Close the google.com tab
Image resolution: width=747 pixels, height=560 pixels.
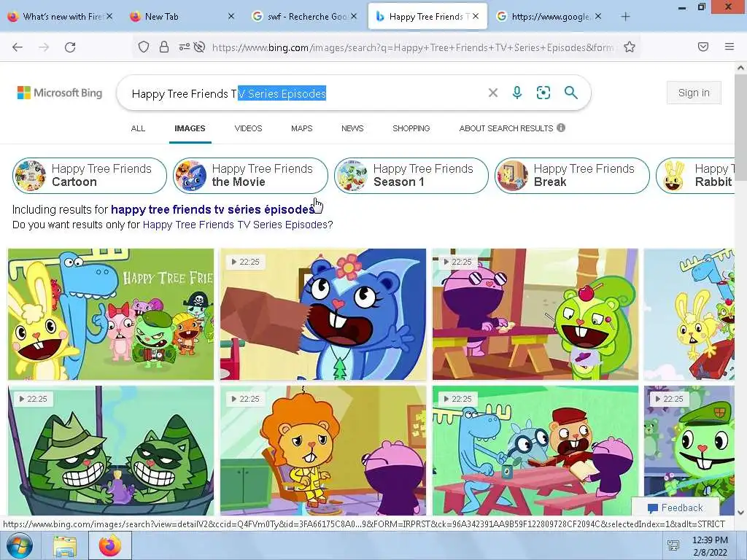point(598,16)
